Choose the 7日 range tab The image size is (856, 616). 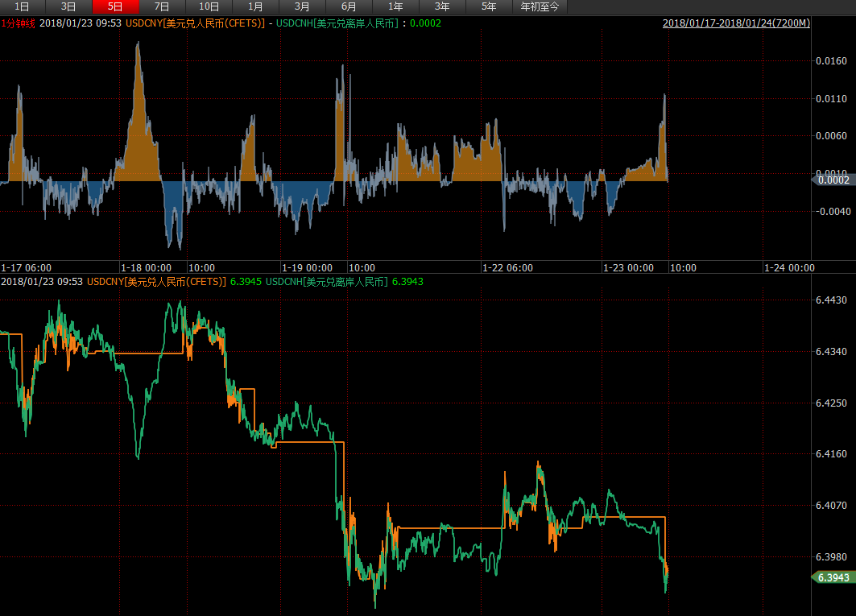pyautogui.click(x=162, y=6)
